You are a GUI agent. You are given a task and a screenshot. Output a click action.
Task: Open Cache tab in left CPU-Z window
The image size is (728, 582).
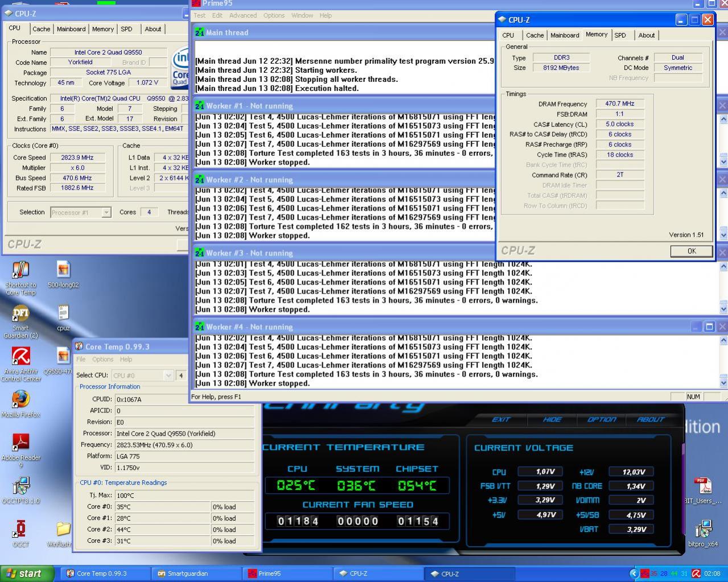pos(41,29)
